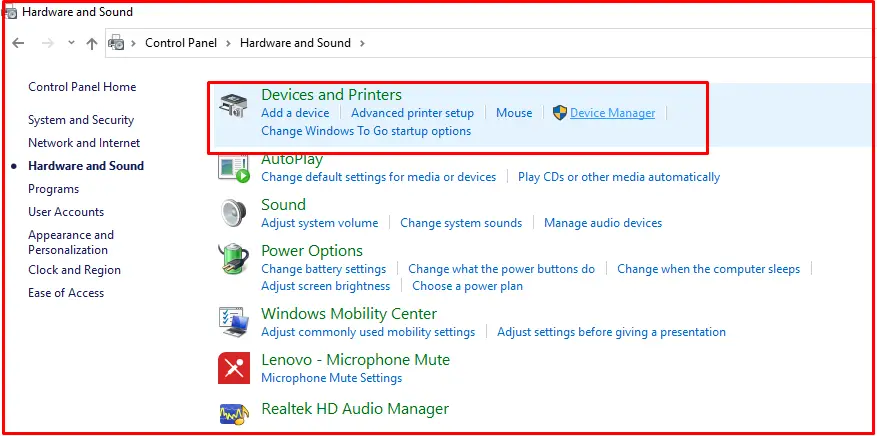The width and height of the screenshot is (877, 436).
Task: Select Network and Internet in sidebar
Action: pyautogui.click(x=84, y=143)
